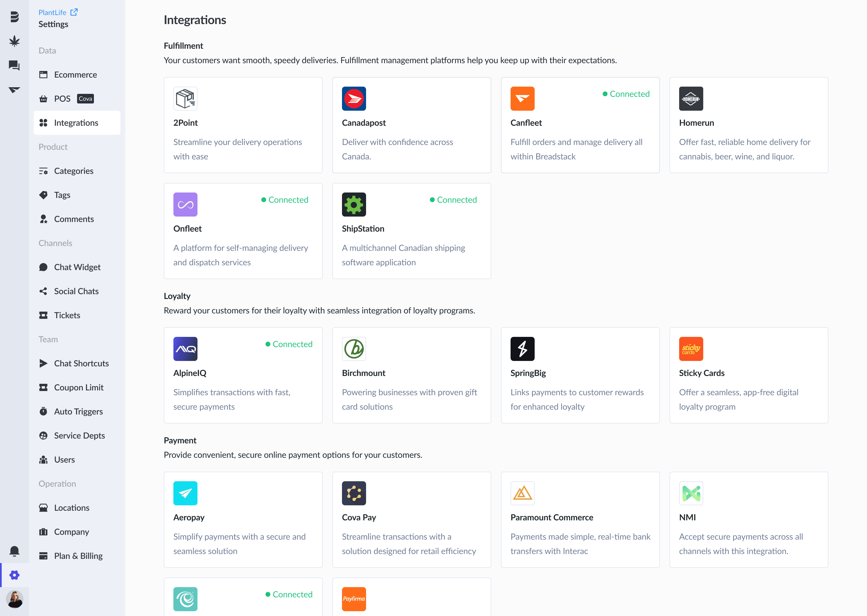867x616 pixels.
Task: Open the Onfleet integration card
Action: [x=243, y=231]
